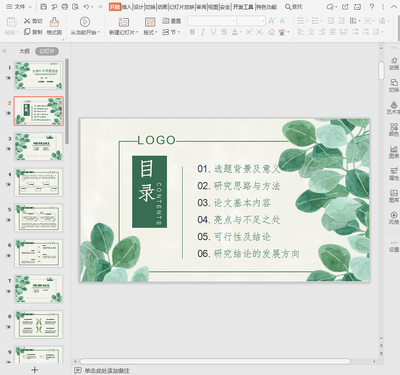Switch thumbnail pane to Outline (大纲) view
The height and width of the screenshot is (375, 400).
24,51
